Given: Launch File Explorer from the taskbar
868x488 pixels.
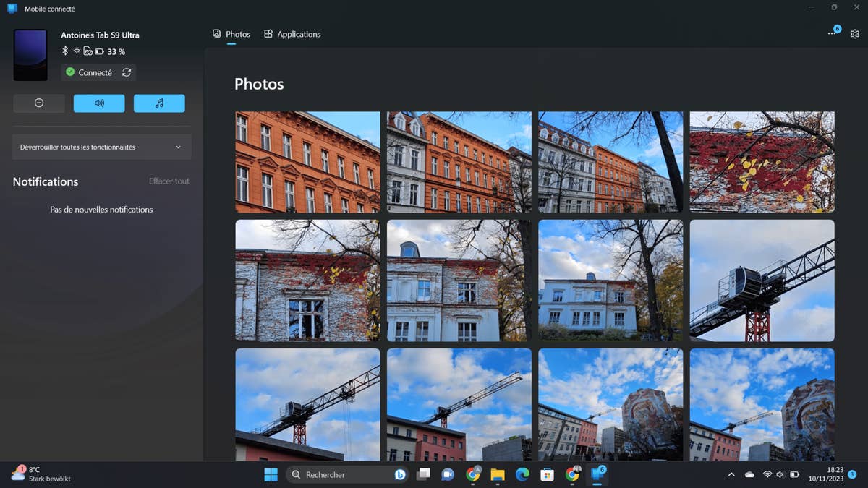Looking at the screenshot, I should [x=498, y=475].
